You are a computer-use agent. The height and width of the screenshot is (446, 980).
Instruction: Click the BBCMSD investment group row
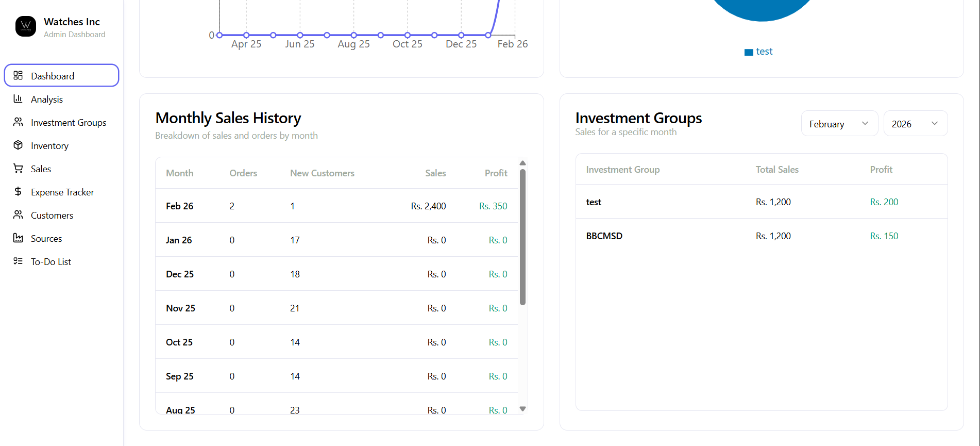tap(762, 236)
